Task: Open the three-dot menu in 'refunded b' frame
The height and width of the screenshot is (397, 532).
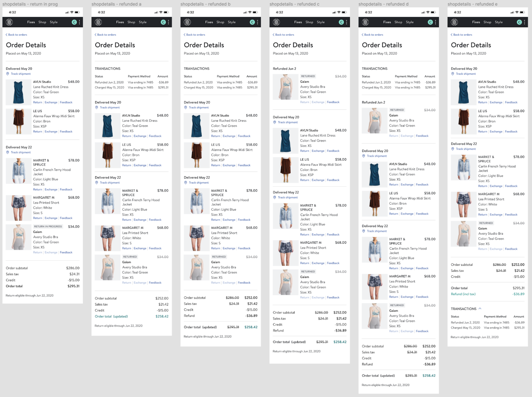Action: pyautogui.click(x=257, y=22)
